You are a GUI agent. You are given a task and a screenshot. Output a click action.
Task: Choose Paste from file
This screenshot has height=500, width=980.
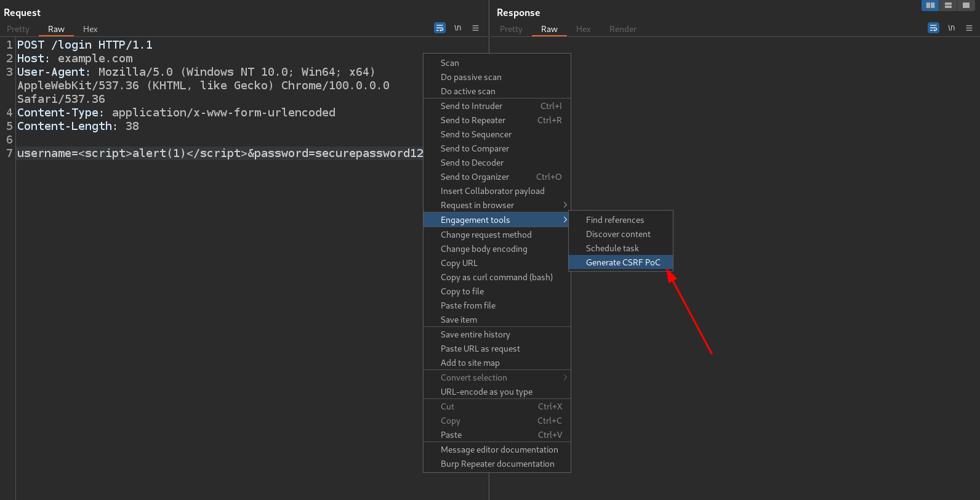(497, 305)
